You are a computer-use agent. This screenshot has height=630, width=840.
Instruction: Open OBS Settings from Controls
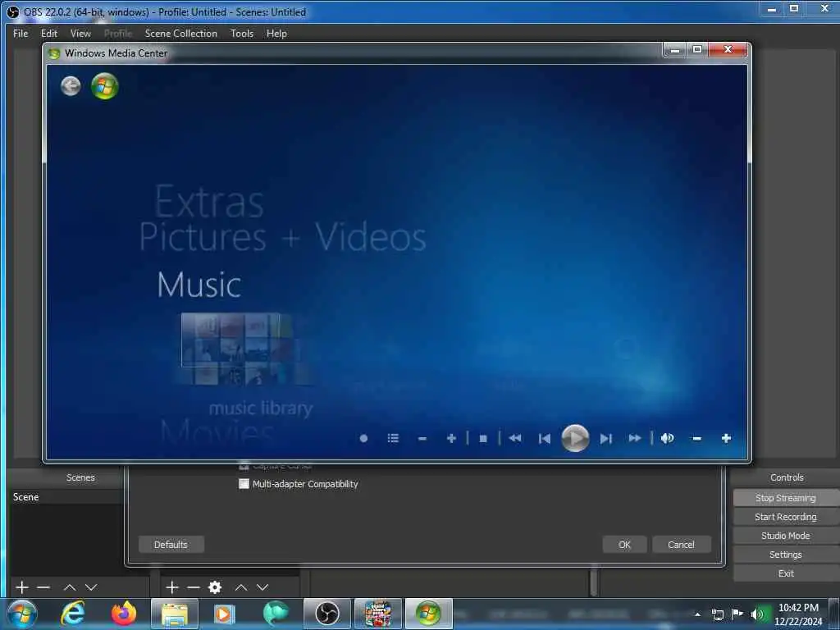(x=786, y=555)
